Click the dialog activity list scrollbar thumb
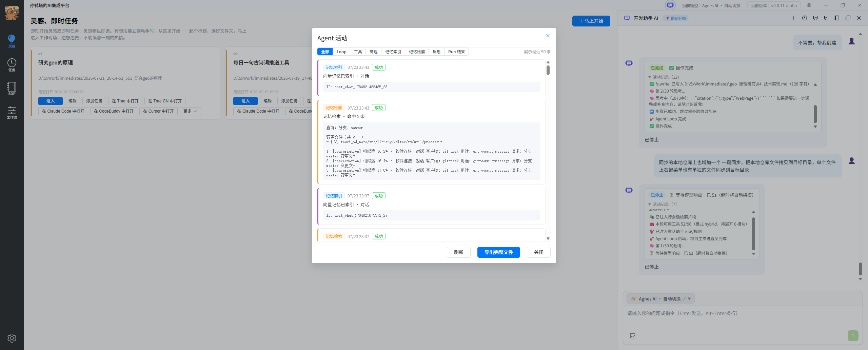The height and width of the screenshot is (350, 868). (548, 70)
